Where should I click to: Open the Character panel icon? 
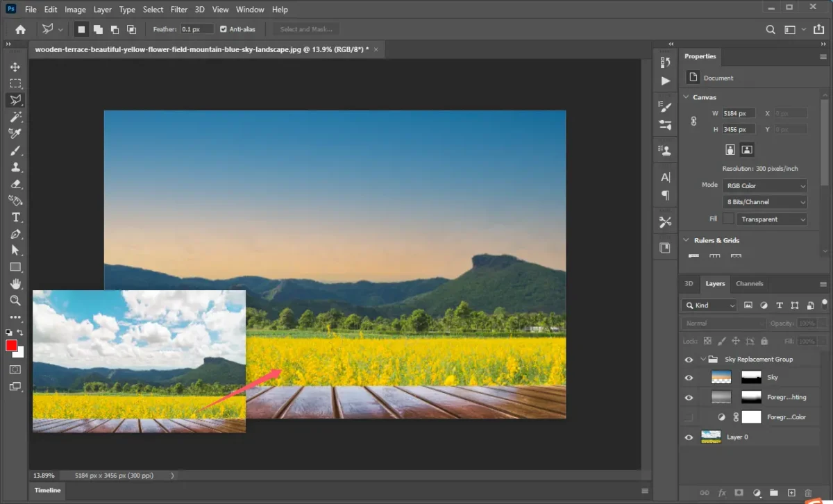coord(665,177)
